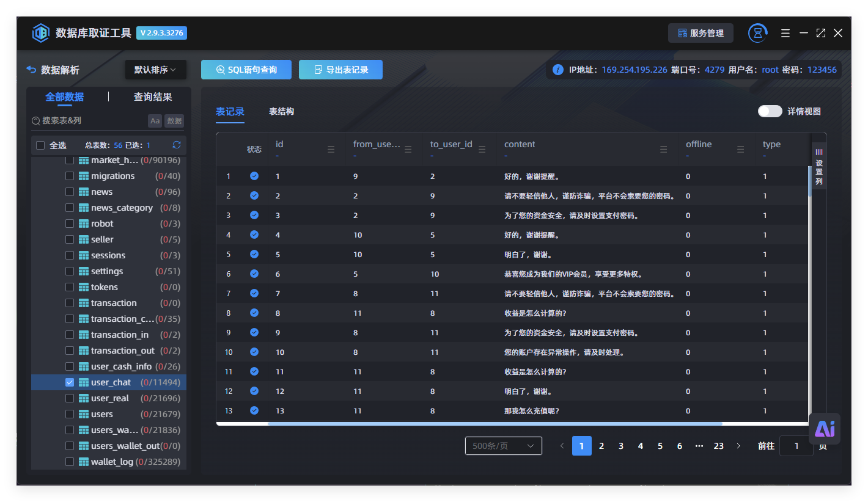Check the news table checkbox
The image size is (868, 502).
(70, 192)
